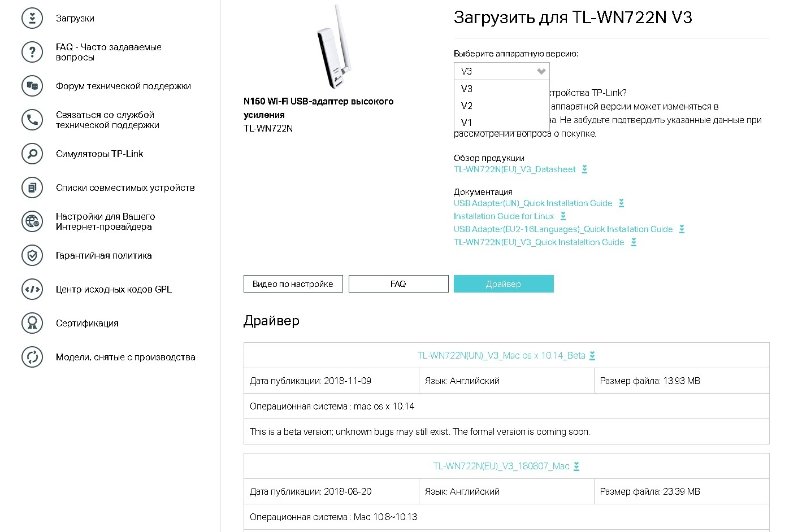The image size is (798, 532).
Task: Open the Видео по настройке tab
Action: 293,284
